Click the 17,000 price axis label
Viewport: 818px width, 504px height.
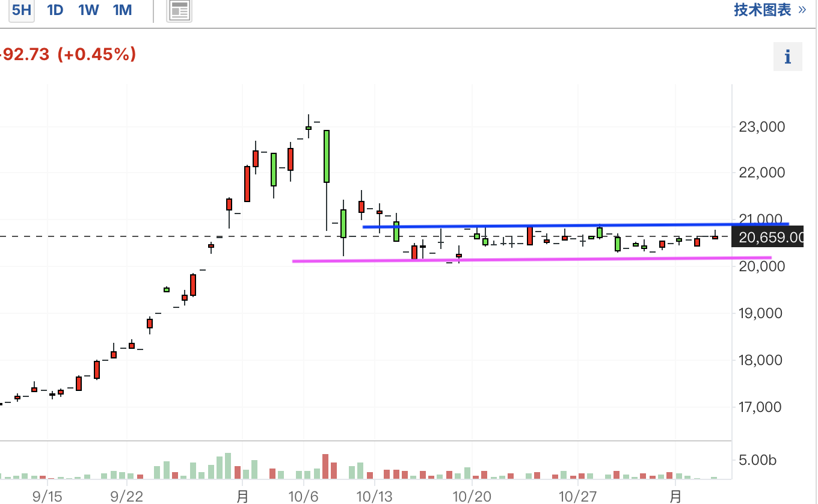(x=760, y=407)
